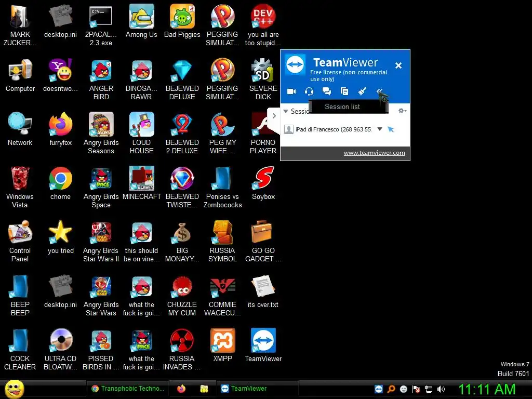Viewport: 532px width, 399px height.
Task: Select the RUSSIA SYMBOL icon
Action: 222,241
